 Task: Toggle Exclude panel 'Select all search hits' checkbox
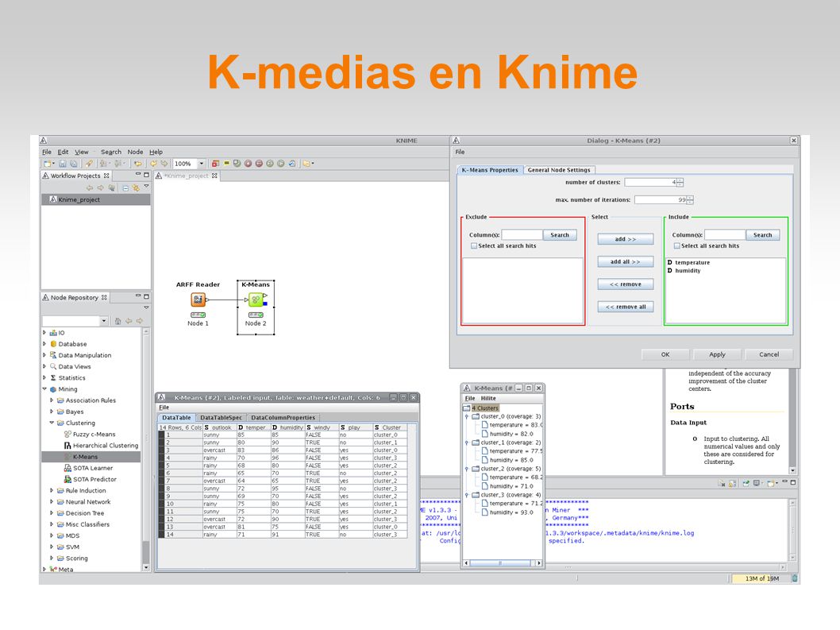click(x=473, y=246)
